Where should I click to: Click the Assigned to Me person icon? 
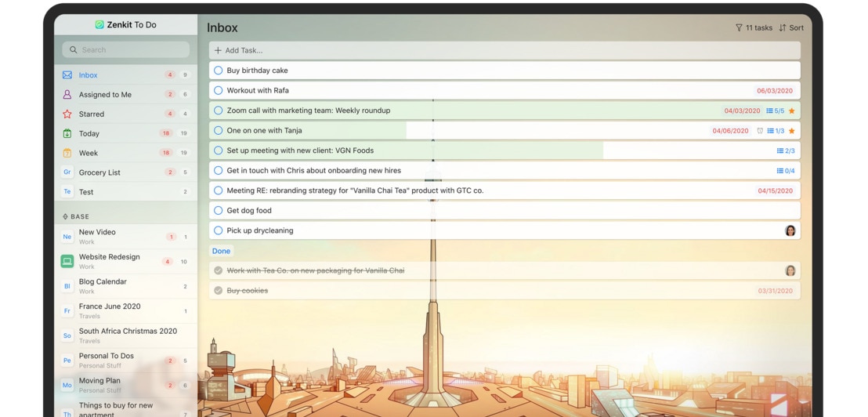pos(67,95)
